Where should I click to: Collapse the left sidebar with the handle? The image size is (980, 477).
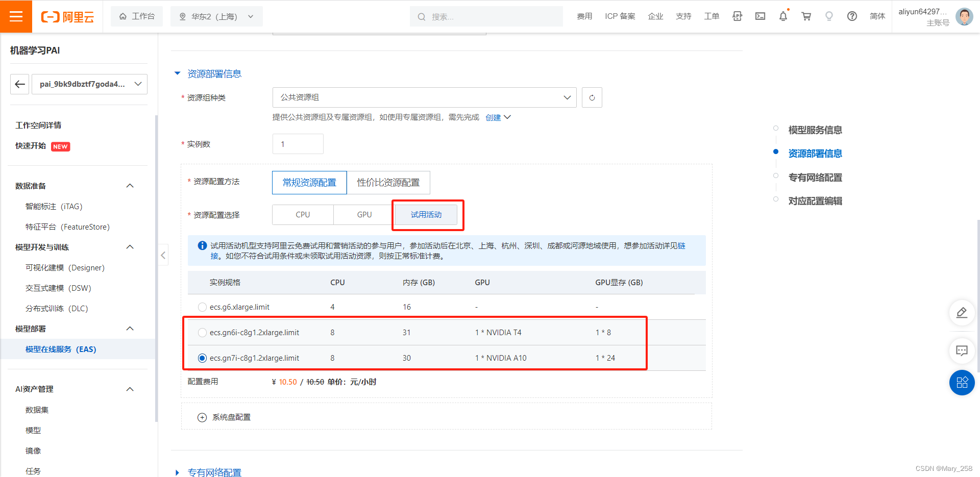click(x=163, y=255)
